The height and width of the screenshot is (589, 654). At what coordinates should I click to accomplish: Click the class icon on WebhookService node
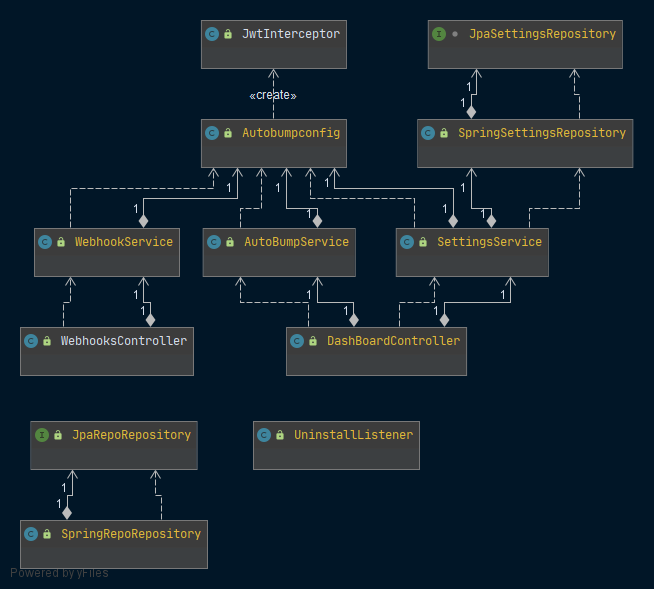pos(45,242)
